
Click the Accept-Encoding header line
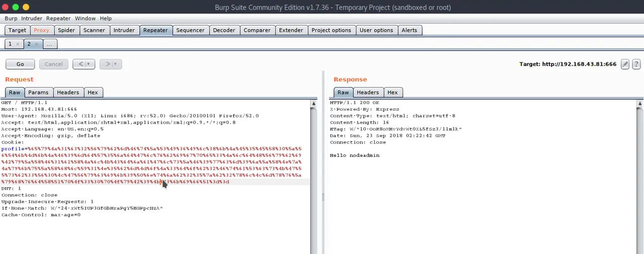(51, 136)
